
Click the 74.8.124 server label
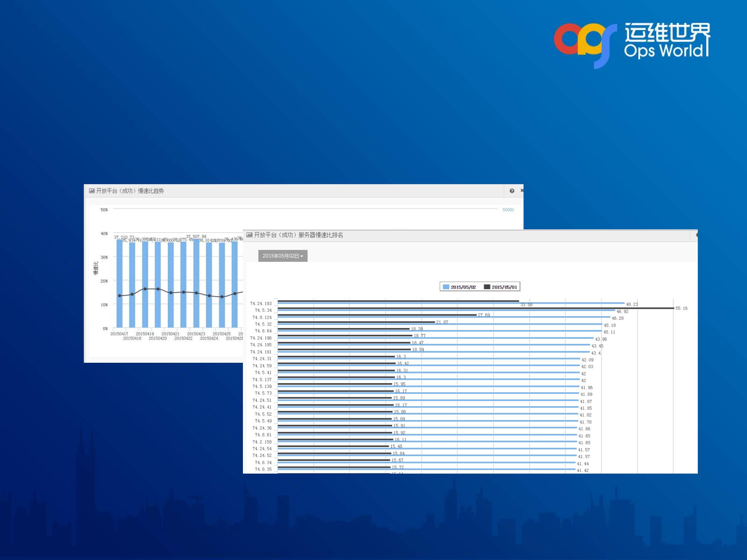pos(262,318)
